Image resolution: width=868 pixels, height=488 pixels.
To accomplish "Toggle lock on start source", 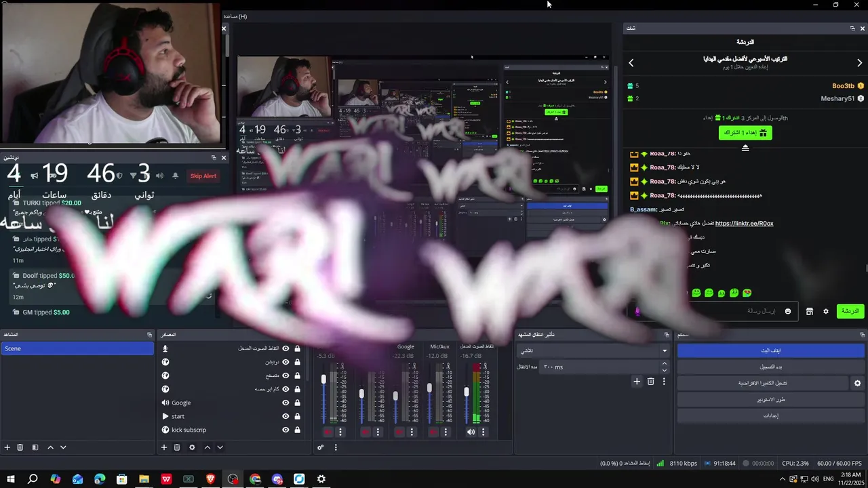I will tap(297, 416).
